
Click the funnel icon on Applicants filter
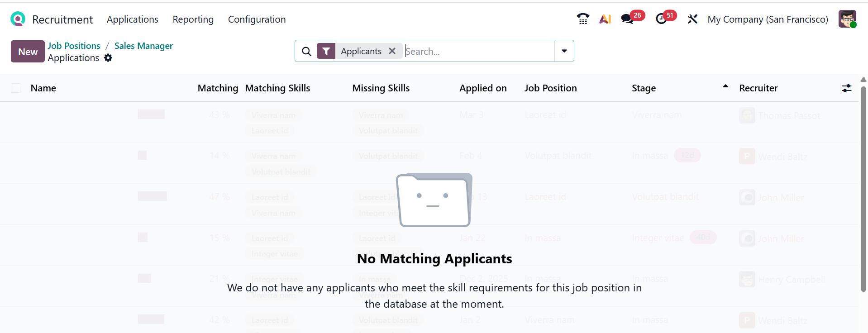click(x=326, y=51)
